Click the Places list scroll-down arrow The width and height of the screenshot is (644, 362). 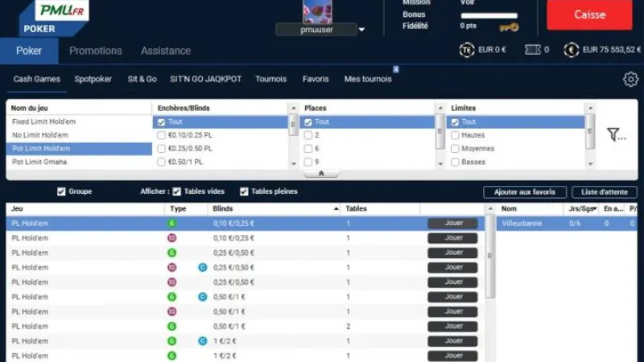[x=440, y=164]
